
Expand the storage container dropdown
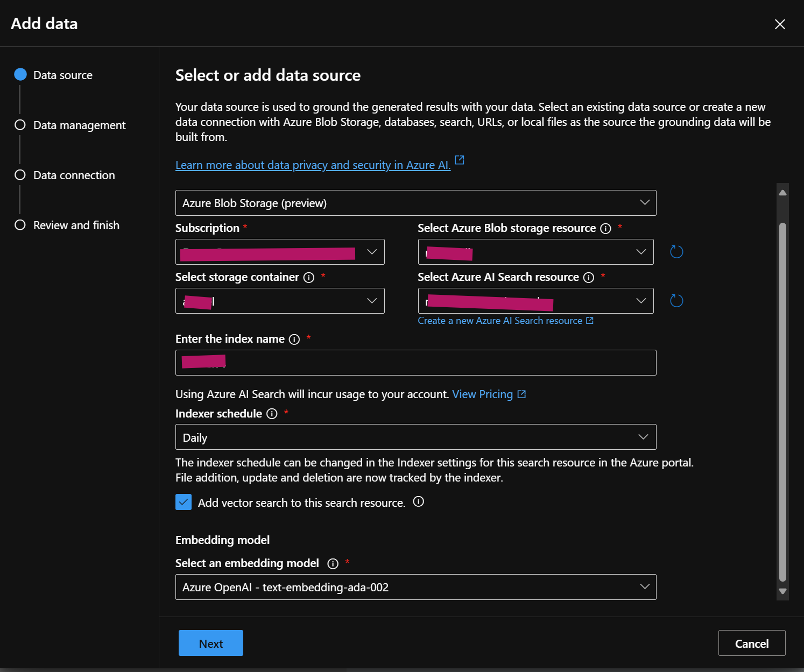(280, 301)
